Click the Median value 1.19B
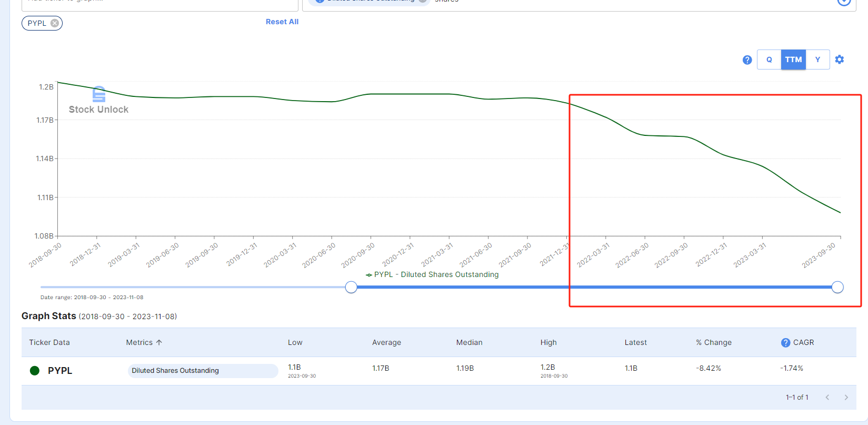 [x=465, y=368]
